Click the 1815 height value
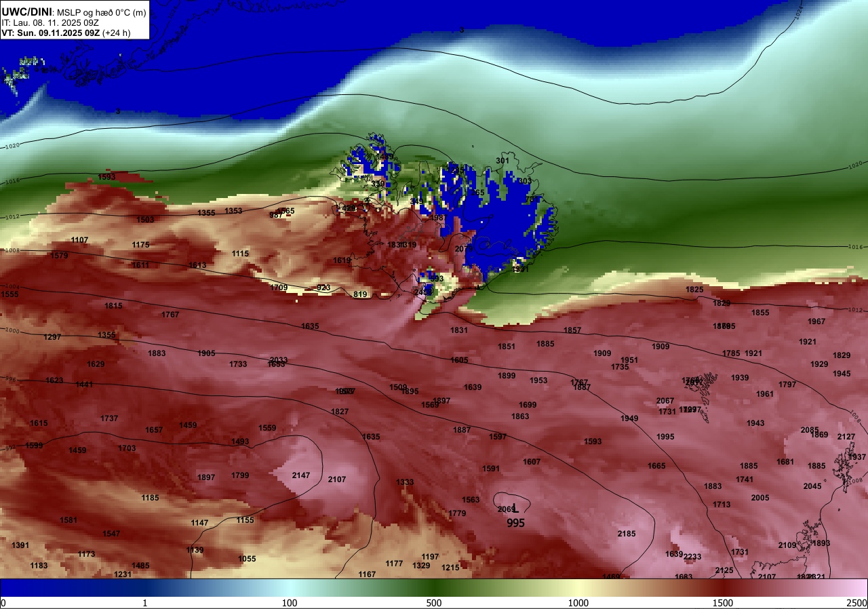Image resolution: width=868 pixels, height=609 pixels. click(113, 306)
